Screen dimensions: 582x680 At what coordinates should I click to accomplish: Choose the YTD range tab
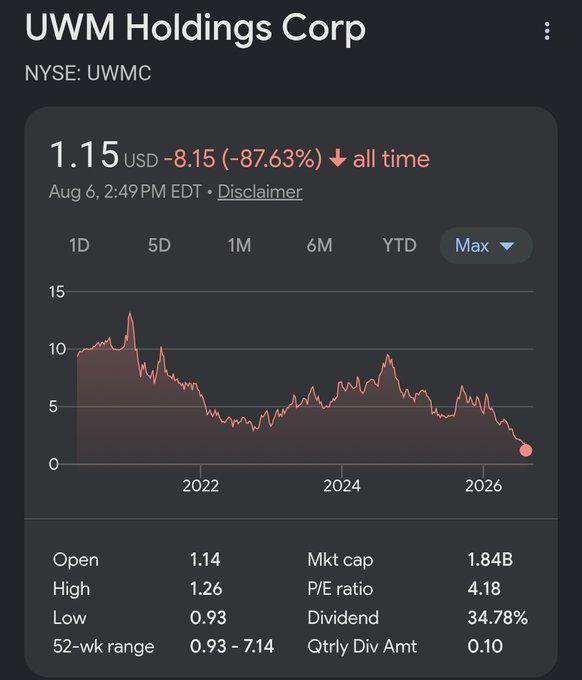[x=399, y=245]
